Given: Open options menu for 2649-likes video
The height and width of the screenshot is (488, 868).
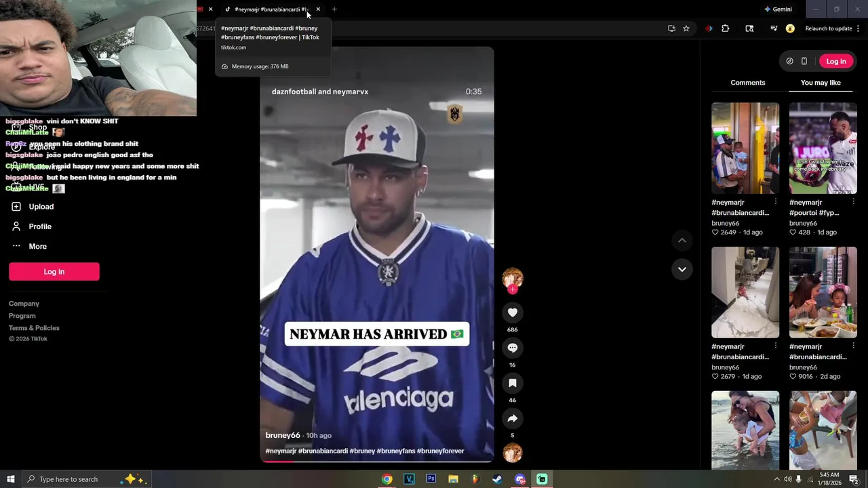Looking at the screenshot, I should (x=776, y=202).
